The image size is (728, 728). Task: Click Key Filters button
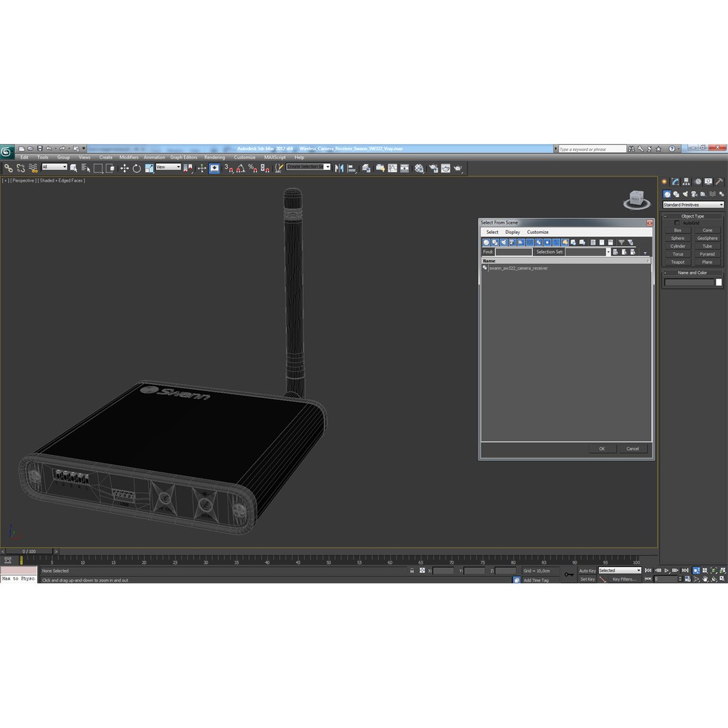[x=624, y=580]
